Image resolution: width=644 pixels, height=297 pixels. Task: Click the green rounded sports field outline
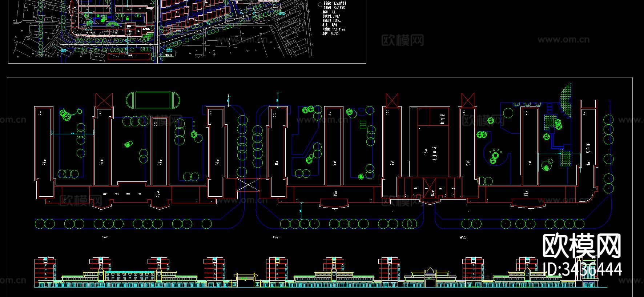pos(153,100)
